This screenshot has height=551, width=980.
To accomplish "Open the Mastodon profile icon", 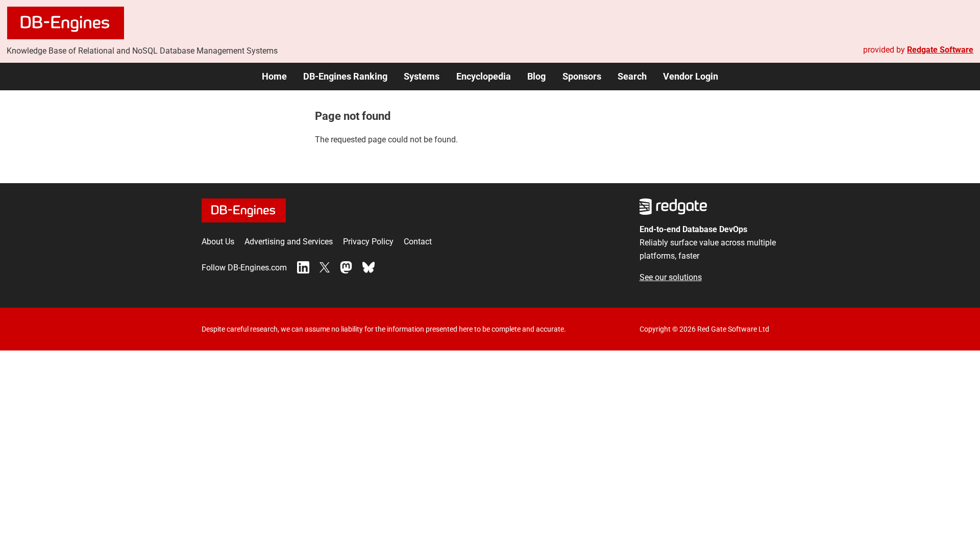I will click(346, 267).
